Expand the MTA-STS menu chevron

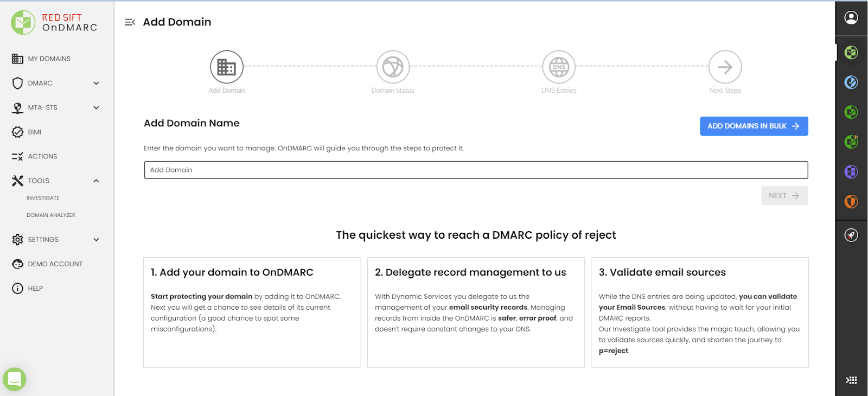click(x=96, y=107)
